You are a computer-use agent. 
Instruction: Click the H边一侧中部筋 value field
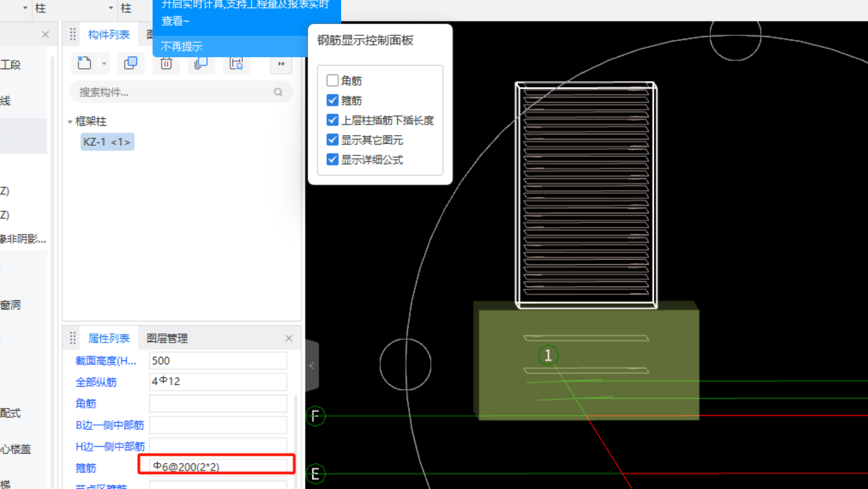tap(218, 445)
